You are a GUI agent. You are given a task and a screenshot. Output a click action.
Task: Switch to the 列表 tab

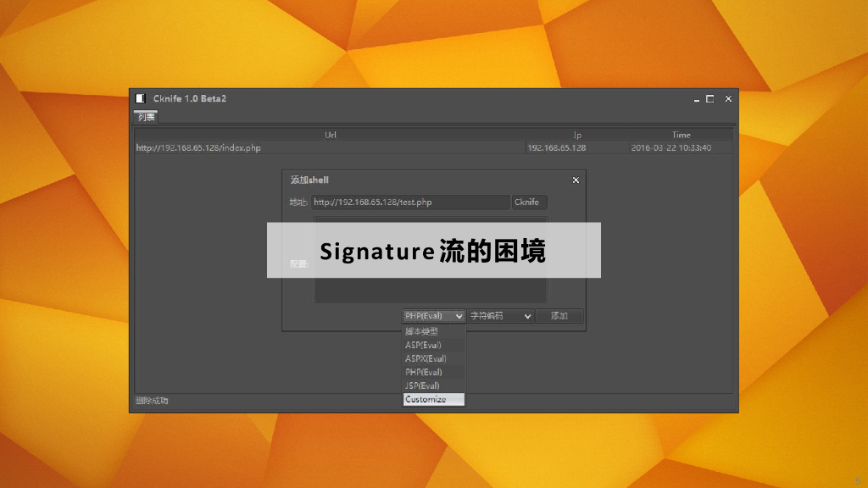(146, 117)
